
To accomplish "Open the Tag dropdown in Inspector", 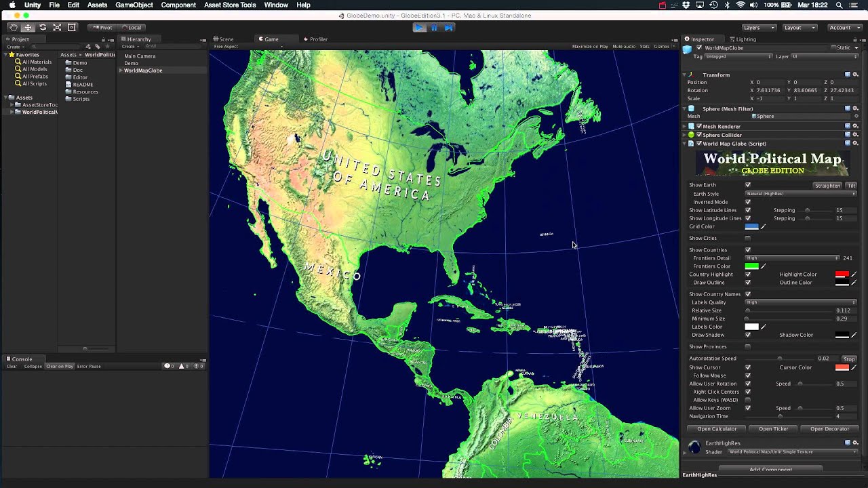I will point(738,56).
